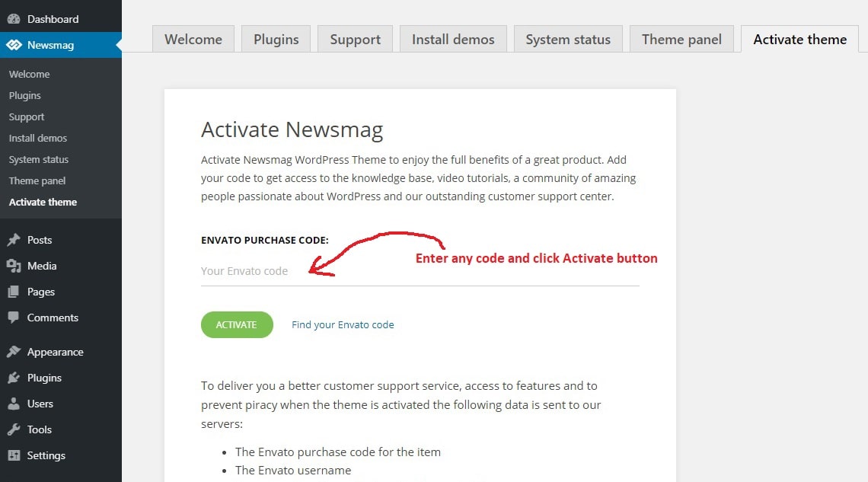Open Support in the Newsmag submenu

pyautogui.click(x=27, y=117)
